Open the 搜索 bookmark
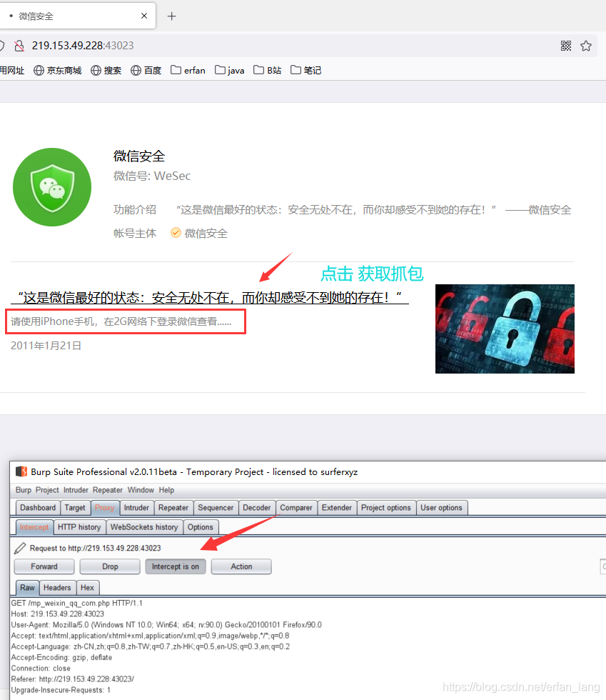The height and width of the screenshot is (700, 606). 106,70
